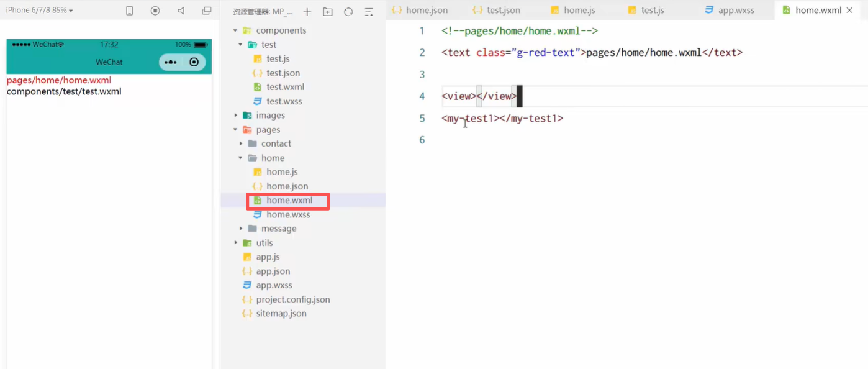
Task: Click the phone device icon in simulator toolbar
Action: coord(129,11)
